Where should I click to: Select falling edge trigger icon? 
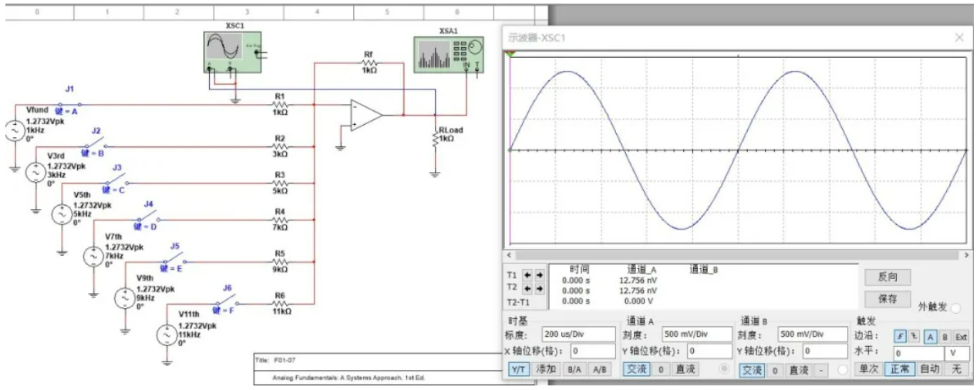click(911, 337)
